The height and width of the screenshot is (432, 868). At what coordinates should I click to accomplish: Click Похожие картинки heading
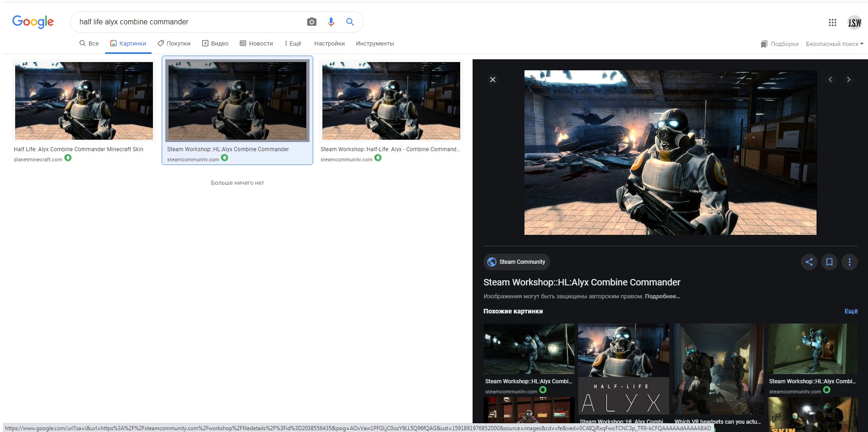point(513,311)
